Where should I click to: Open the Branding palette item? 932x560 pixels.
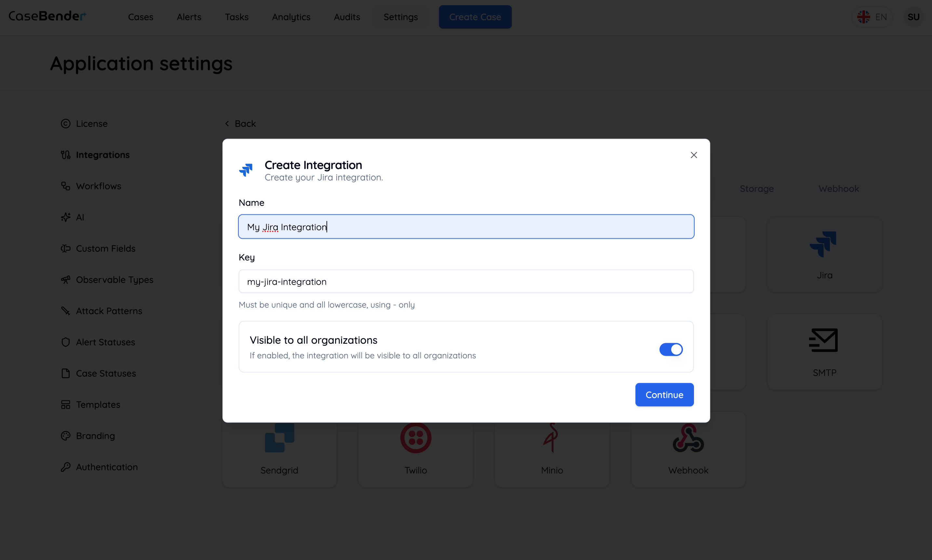(95, 435)
